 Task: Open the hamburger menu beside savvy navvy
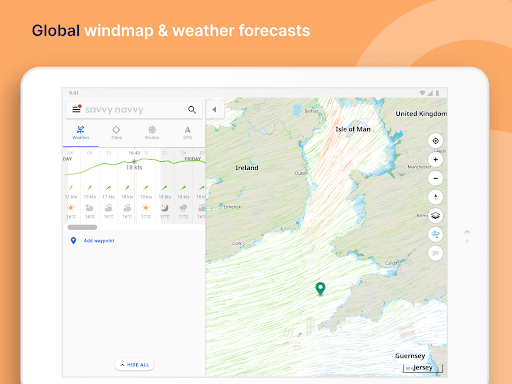(x=76, y=109)
